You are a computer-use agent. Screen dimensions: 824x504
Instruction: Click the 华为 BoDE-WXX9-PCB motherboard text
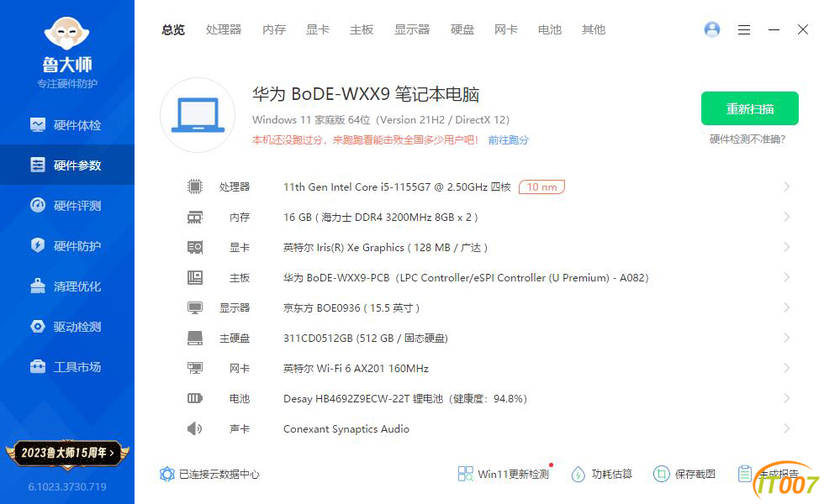point(466,278)
